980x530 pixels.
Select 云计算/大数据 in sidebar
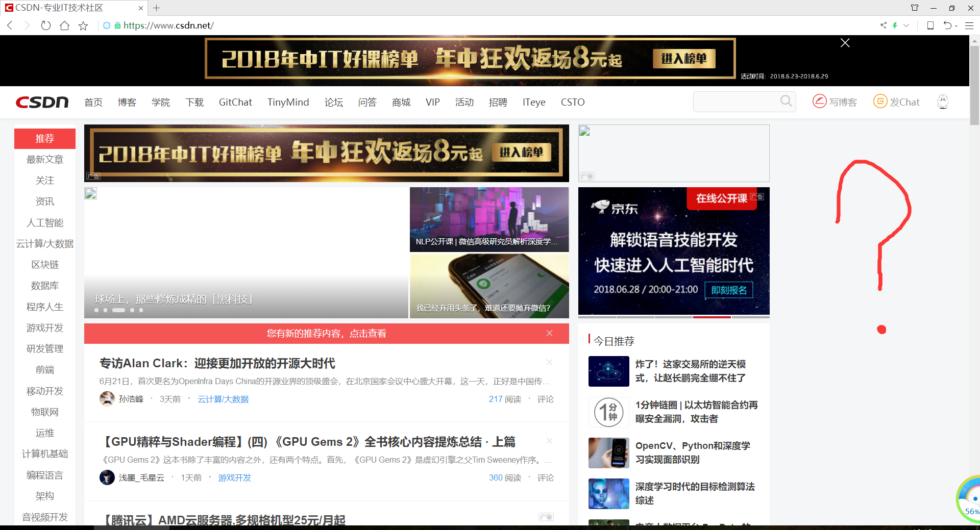pos(45,244)
